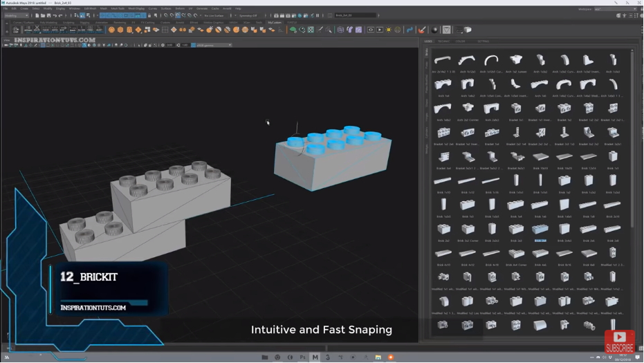Open File Explorer from the taskbar

pyautogui.click(x=265, y=357)
